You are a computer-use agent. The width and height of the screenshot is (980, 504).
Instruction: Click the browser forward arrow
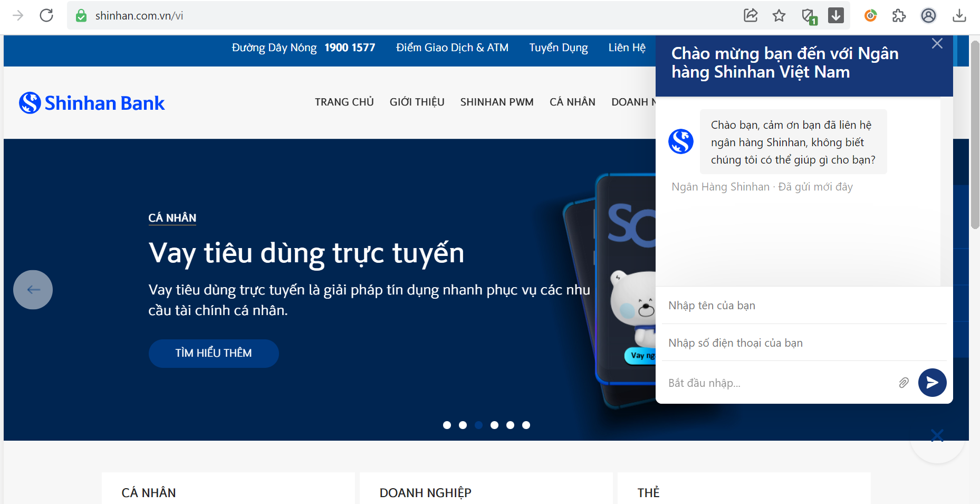(x=18, y=15)
